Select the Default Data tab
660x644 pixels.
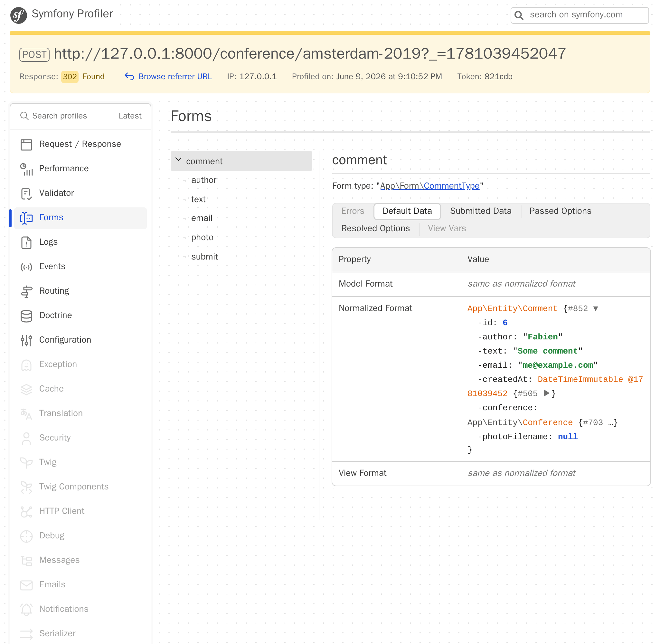(x=407, y=211)
